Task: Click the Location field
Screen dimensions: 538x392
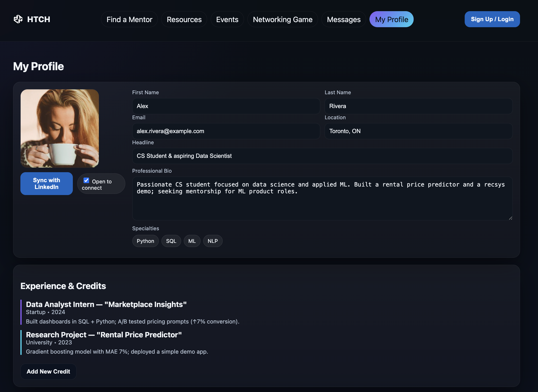Action: pos(418,131)
